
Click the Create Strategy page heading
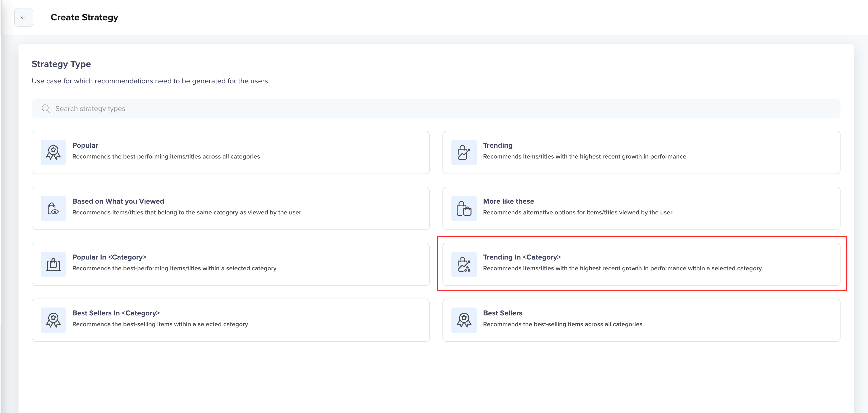point(84,17)
